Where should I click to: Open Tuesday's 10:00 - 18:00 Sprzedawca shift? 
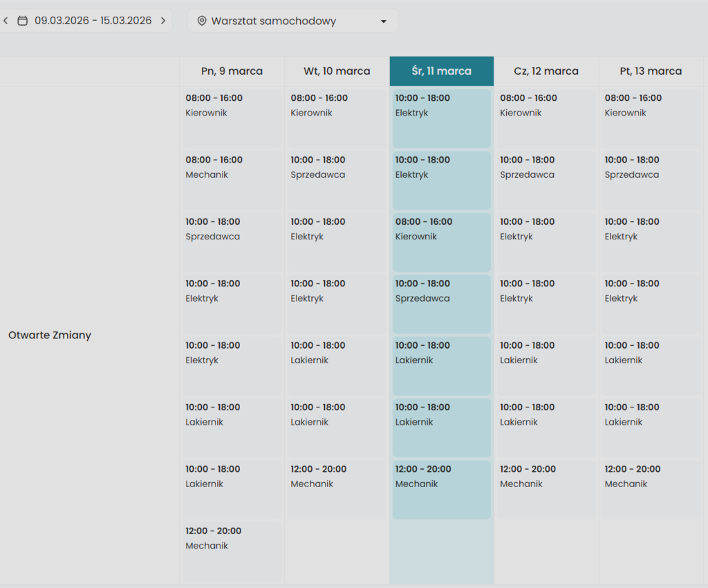pos(337,180)
